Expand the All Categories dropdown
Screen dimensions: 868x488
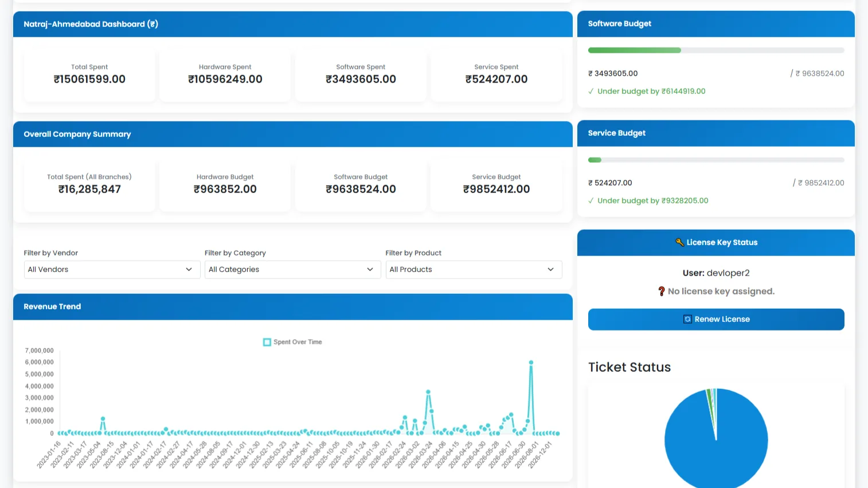point(292,269)
